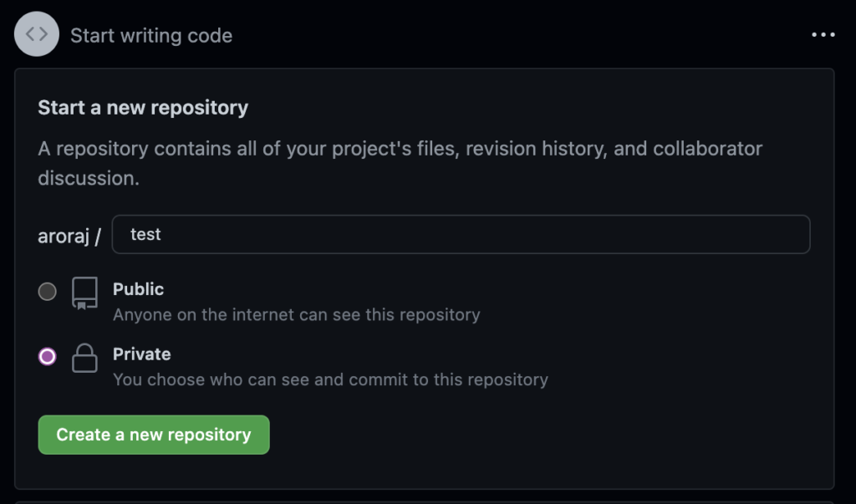Click the repository name field containing test
The width and height of the screenshot is (856, 504).
click(461, 234)
